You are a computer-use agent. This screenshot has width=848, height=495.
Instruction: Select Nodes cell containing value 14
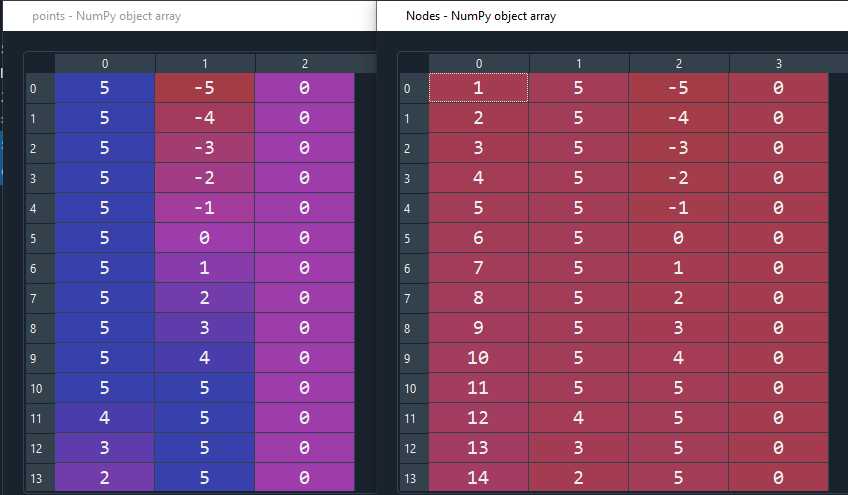pos(479,478)
